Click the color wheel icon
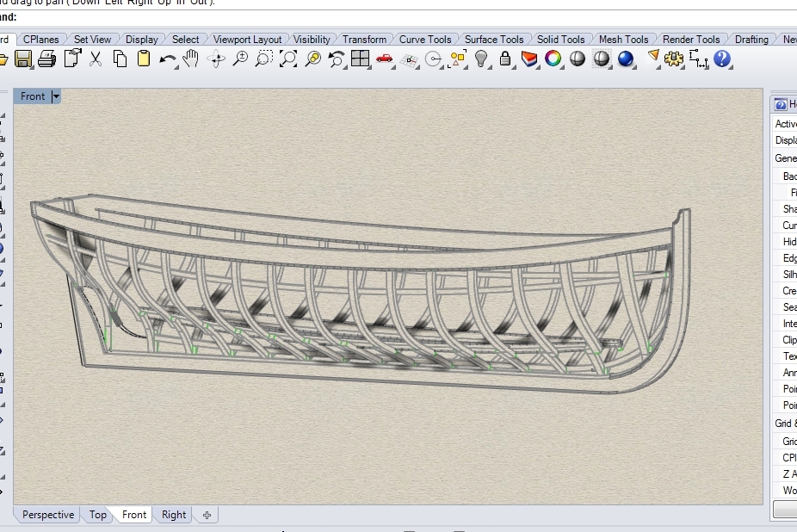 click(x=553, y=59)
